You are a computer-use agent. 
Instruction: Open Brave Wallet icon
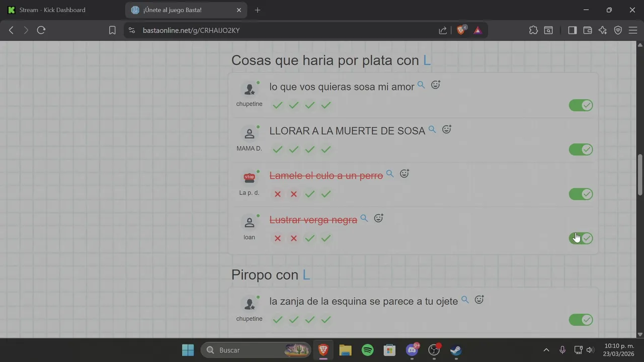pos(587,30)
